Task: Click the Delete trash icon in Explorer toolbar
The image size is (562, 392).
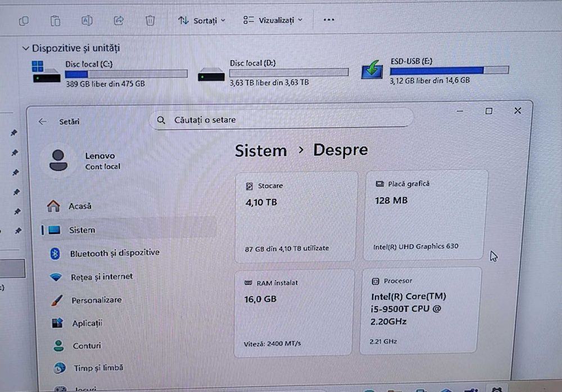Action: 150,20
